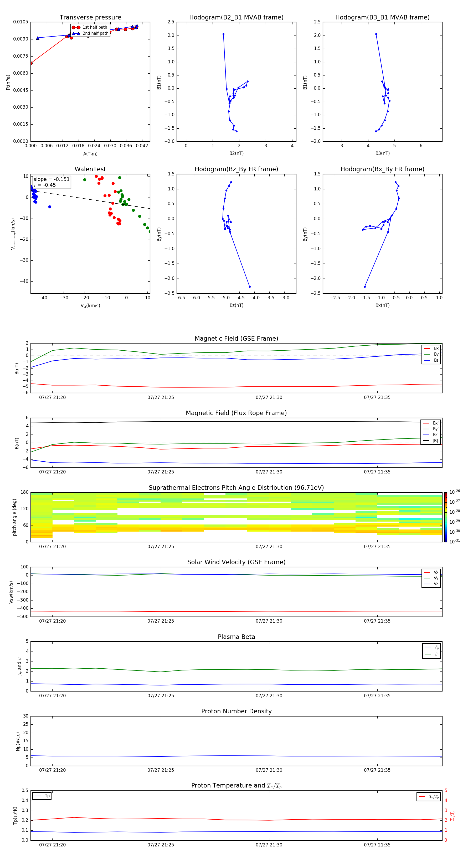Click the pitch angle colorbar
Screen dimensions: 473x868
click(446, 517)
